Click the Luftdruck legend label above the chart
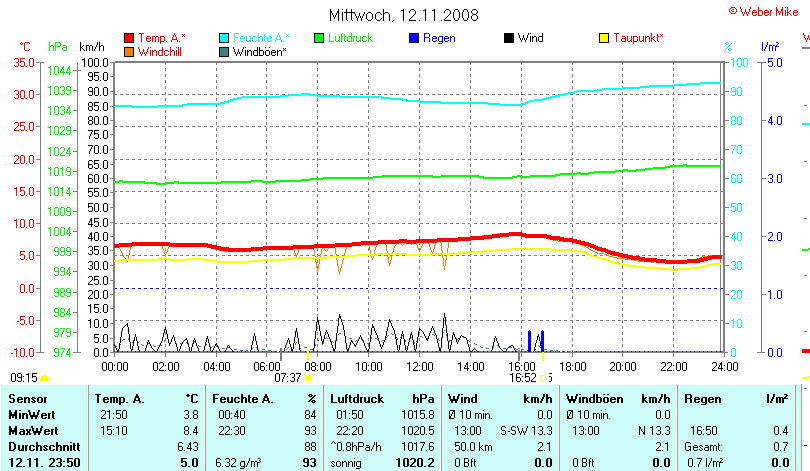 [350, 38]
